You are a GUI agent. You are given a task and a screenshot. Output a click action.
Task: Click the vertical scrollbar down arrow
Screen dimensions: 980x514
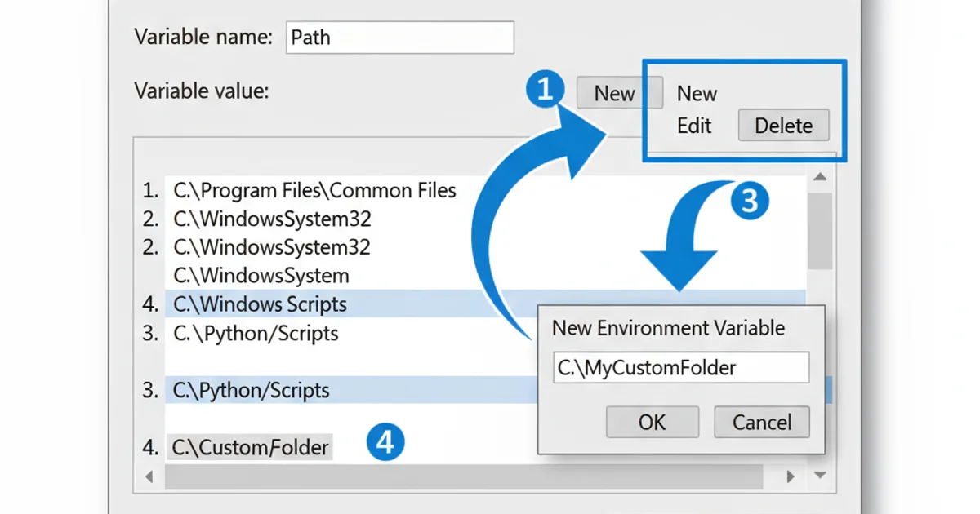click(820, 475)
